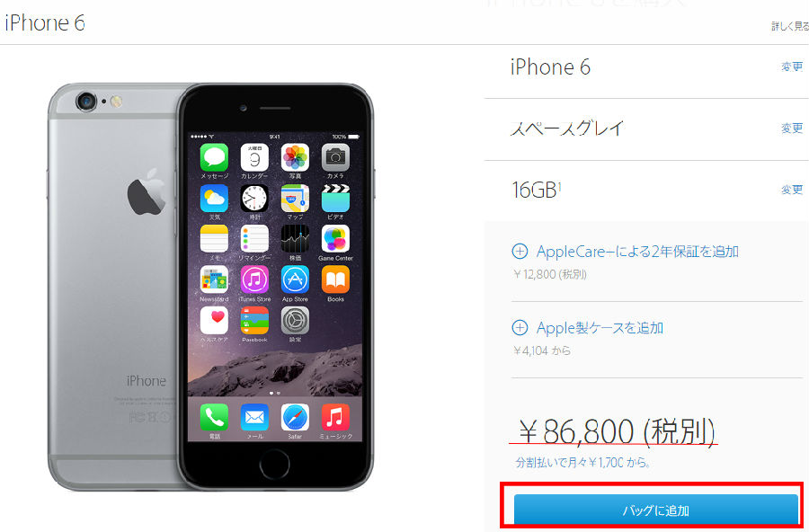The image size is (809, 532).
Task: Change the スペースグレイ color via 変更
Action: pos(792,128)
